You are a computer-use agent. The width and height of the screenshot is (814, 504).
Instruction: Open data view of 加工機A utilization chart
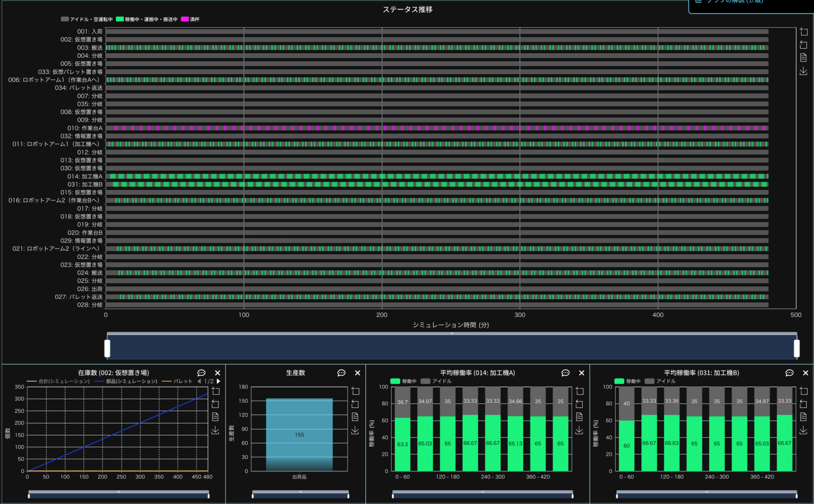[579, 417]
